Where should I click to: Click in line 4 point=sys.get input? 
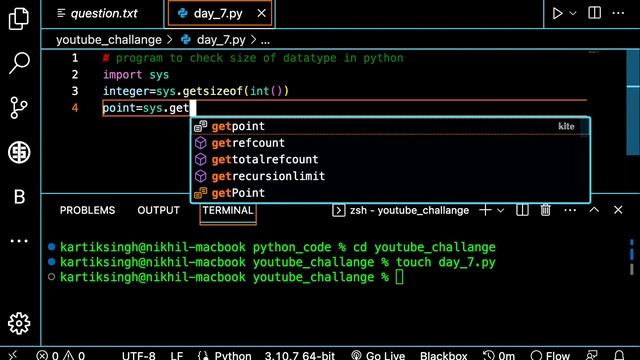coord(146,108)
